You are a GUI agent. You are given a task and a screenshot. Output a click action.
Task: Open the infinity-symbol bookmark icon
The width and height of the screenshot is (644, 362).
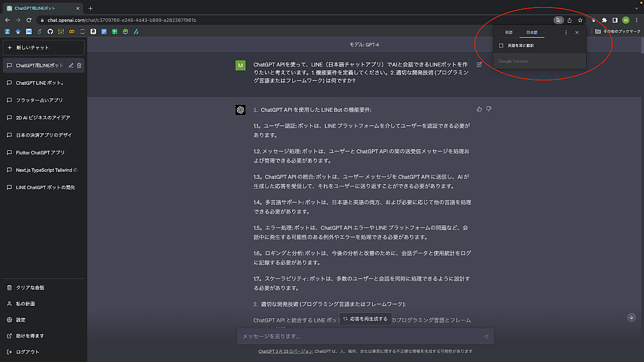click(72, 31)
